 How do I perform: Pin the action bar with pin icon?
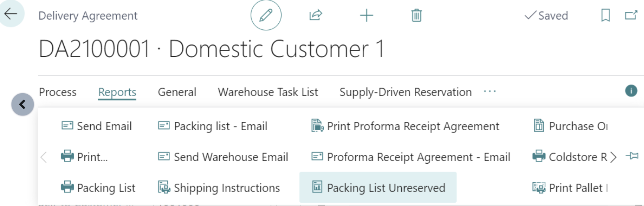[632, 156]
